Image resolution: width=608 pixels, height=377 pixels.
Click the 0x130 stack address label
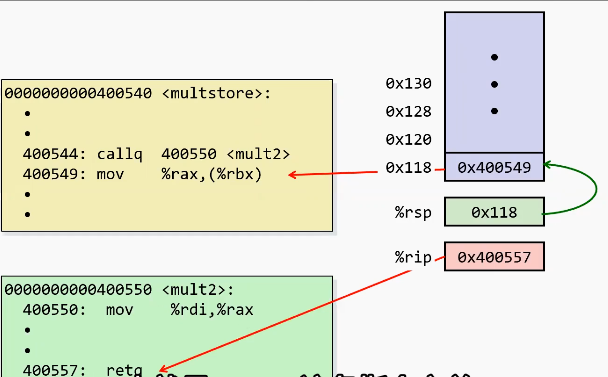(x=408, y=83)
